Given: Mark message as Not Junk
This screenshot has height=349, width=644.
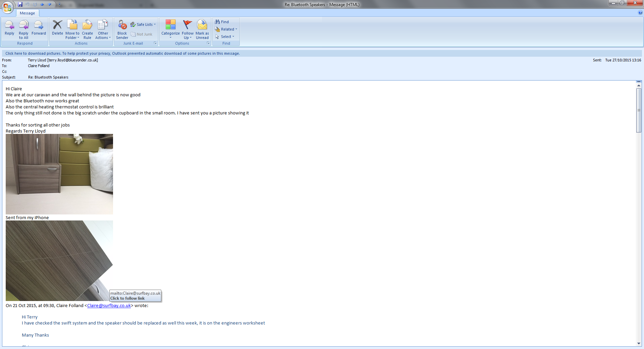Looking at the screenshot, I should [x=142, y=34].
